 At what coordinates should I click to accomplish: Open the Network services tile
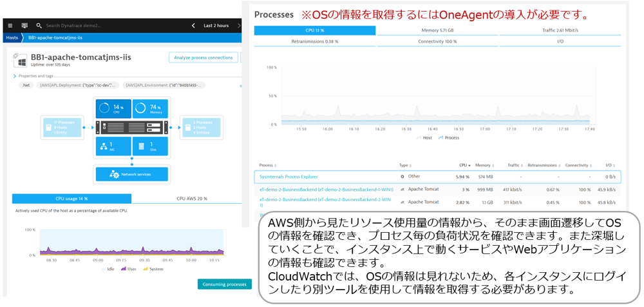131,174
